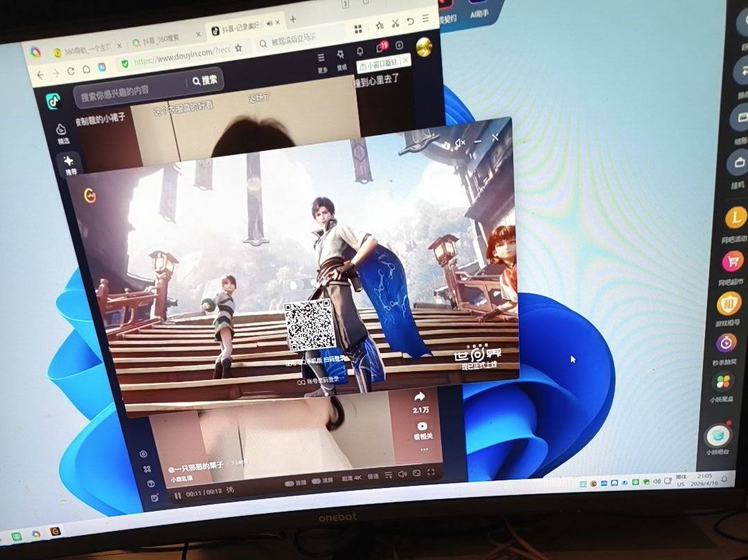The image size is (748, 560).
Task: Open the 看相关 related videos icon
Action: pyautogui.click(x=421, y=427)
